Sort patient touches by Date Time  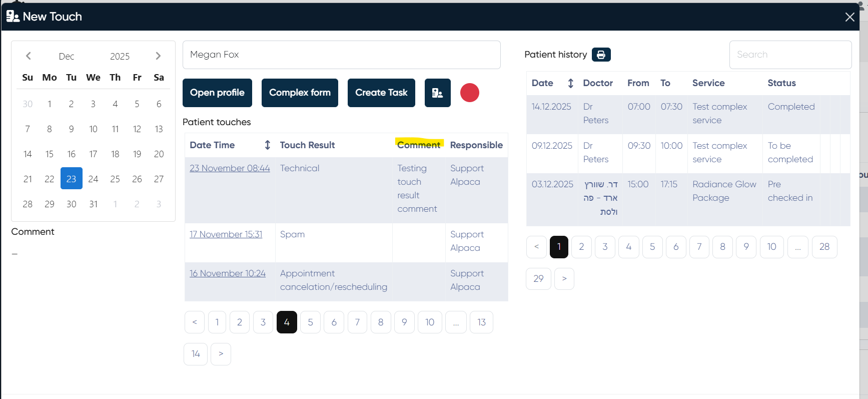pos(267,145)
